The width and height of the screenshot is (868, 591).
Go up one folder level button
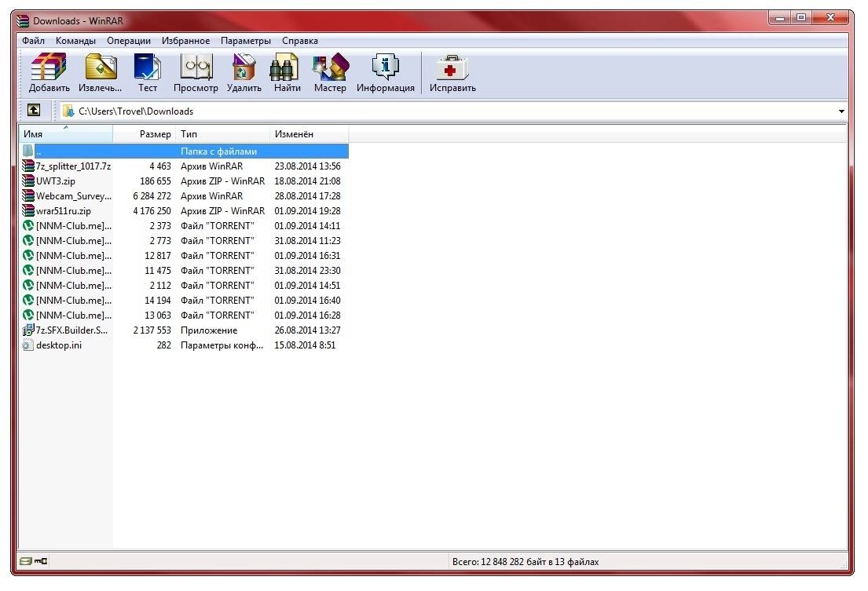pyautogui.click(x=34, y=110)
